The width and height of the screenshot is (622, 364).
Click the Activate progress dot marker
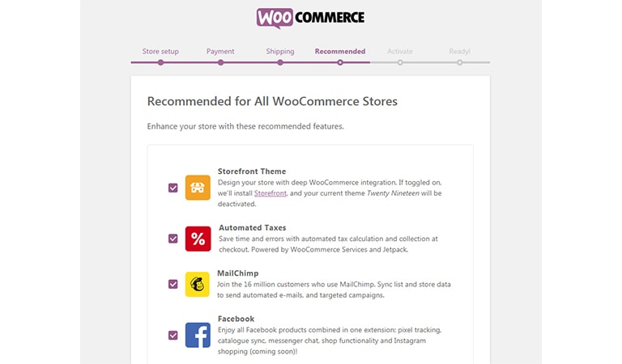[400, 62]
